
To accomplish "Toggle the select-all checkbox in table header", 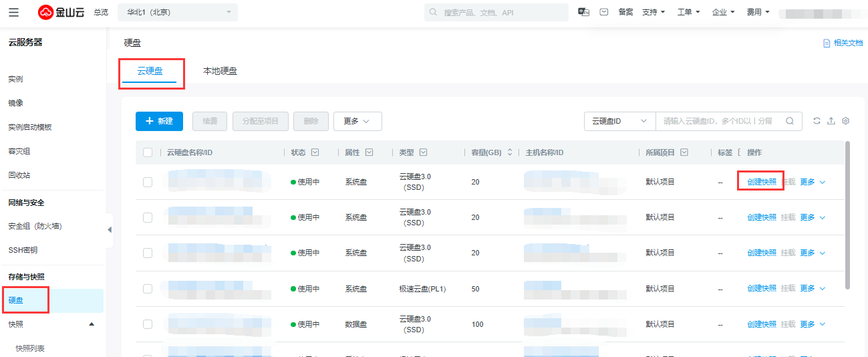I will tap(148, 152).
